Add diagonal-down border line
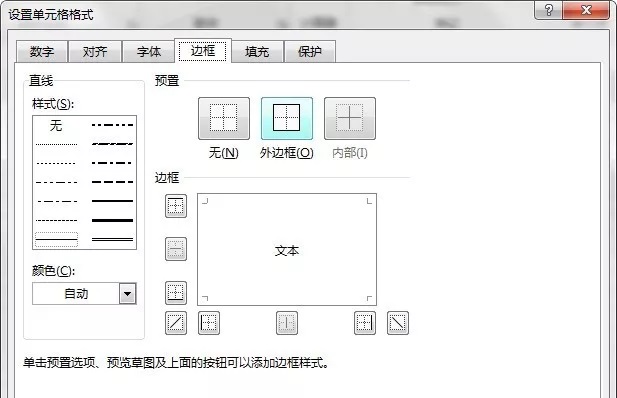 (398, 323)
